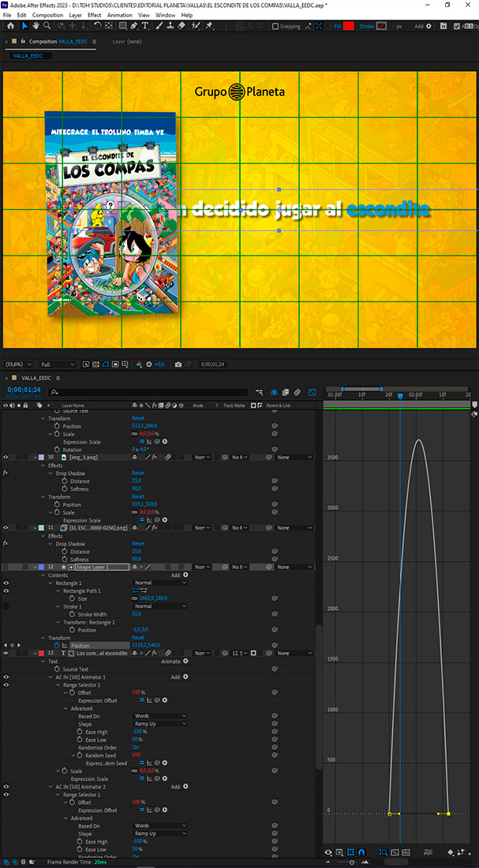Collapse the Contents group of Shape Layer 1

[43, 574]
